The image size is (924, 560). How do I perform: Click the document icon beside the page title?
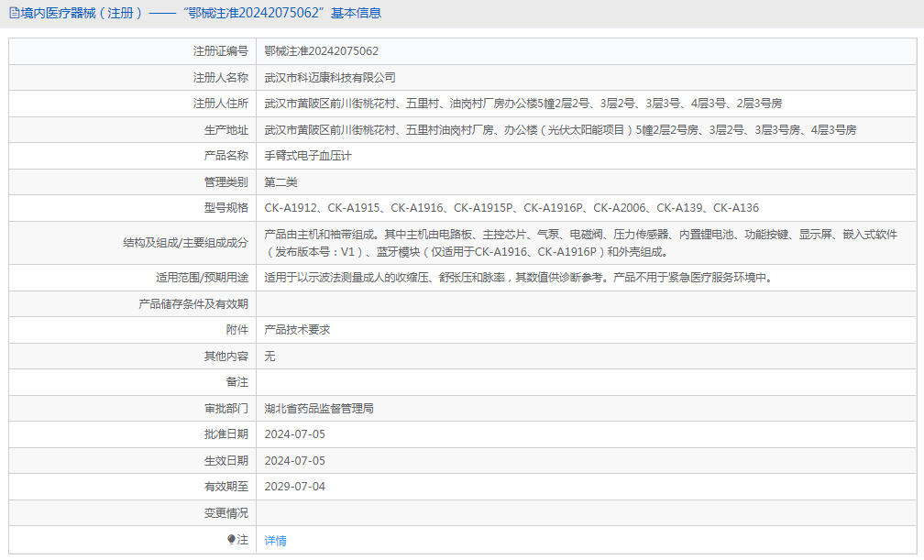click(x=14, y=13)
